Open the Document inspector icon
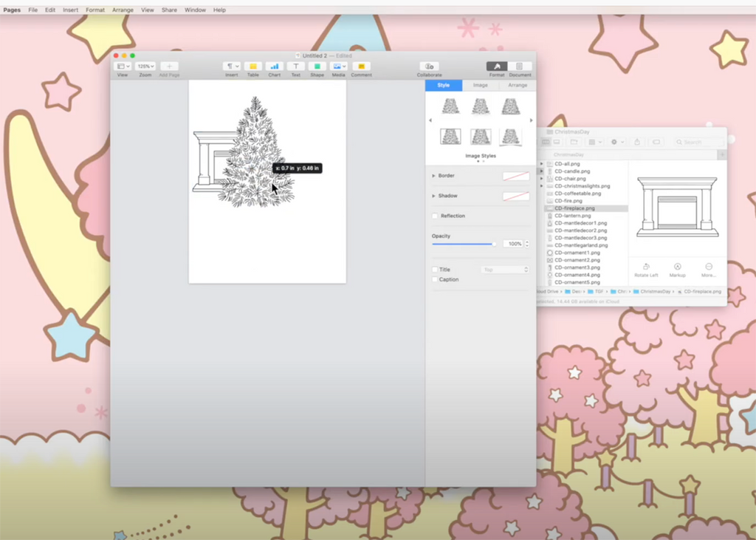756x540 pixels. (x=520, y=66)
